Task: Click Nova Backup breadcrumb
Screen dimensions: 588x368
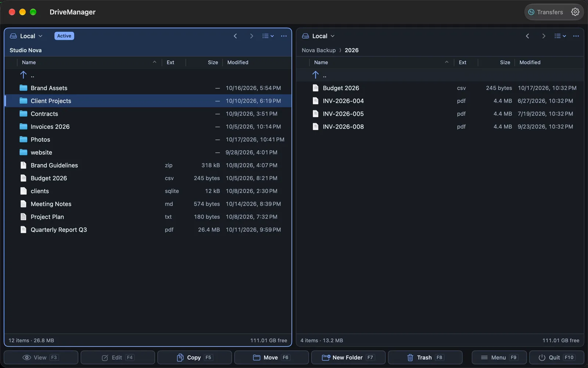Action: pyautogui.click(x=319, y=50)
